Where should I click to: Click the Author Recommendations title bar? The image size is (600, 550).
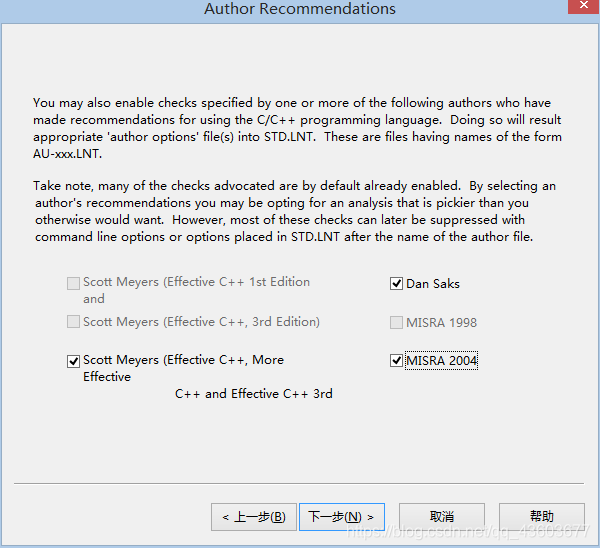[x=300, y=9]
